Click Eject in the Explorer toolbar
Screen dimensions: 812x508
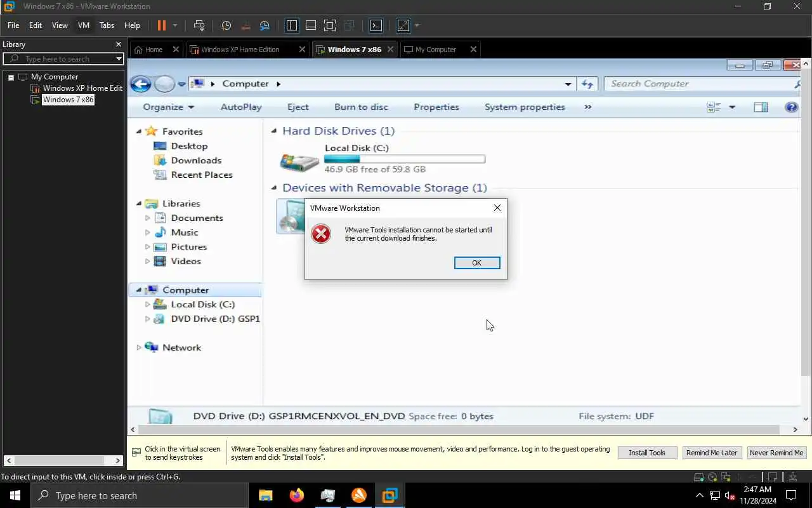point(298,107)
